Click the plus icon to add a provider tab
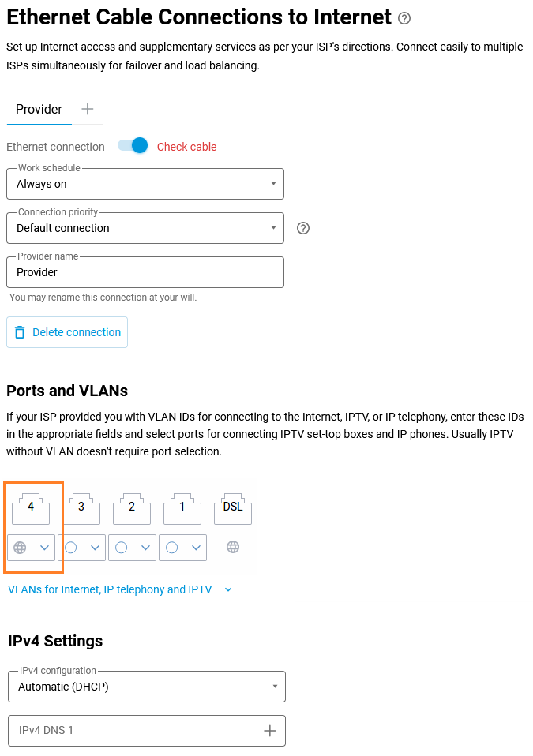 tap(88, 109)
